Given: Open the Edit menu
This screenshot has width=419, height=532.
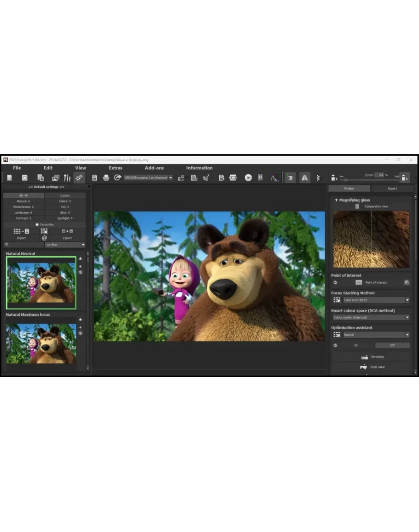Looking at the screenshot, I should [x=48, y=168].
